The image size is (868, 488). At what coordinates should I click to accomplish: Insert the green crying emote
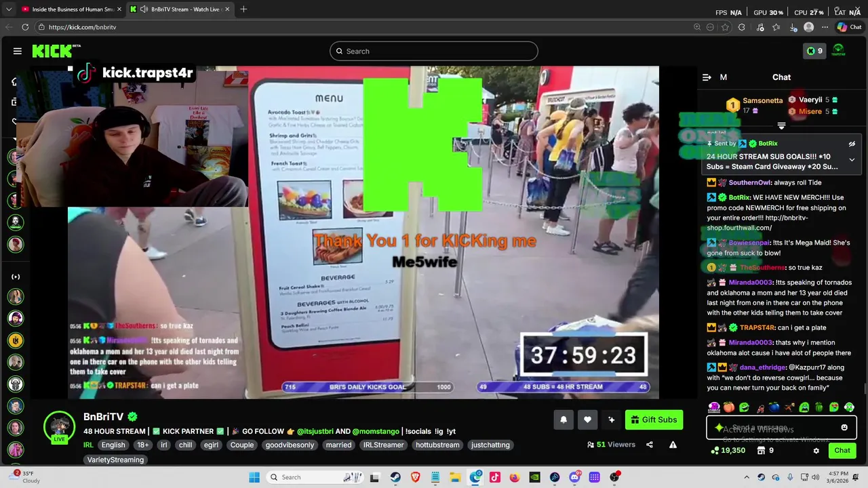(804, 407)
